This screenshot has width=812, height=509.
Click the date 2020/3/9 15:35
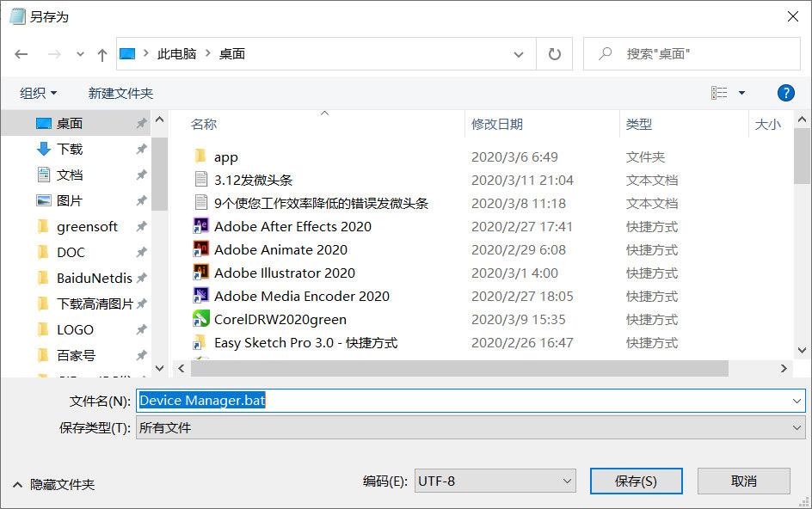click(518, 320)
